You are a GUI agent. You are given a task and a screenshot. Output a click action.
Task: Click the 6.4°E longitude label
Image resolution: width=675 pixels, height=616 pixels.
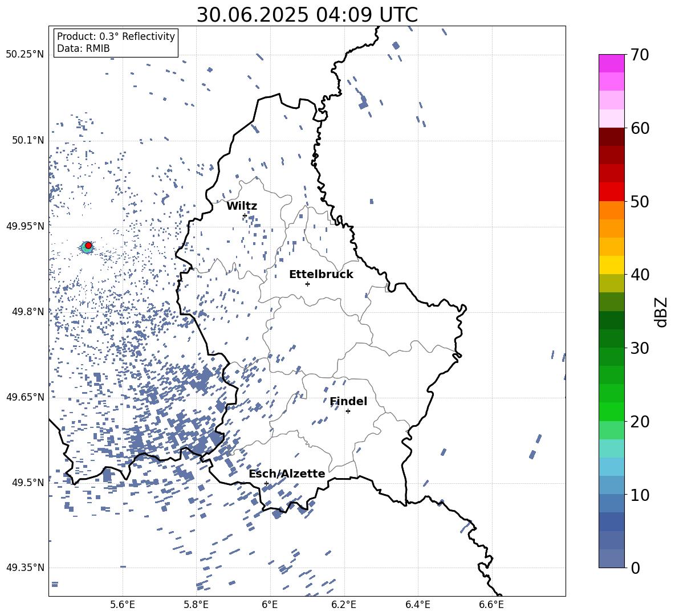coord(417,605)
